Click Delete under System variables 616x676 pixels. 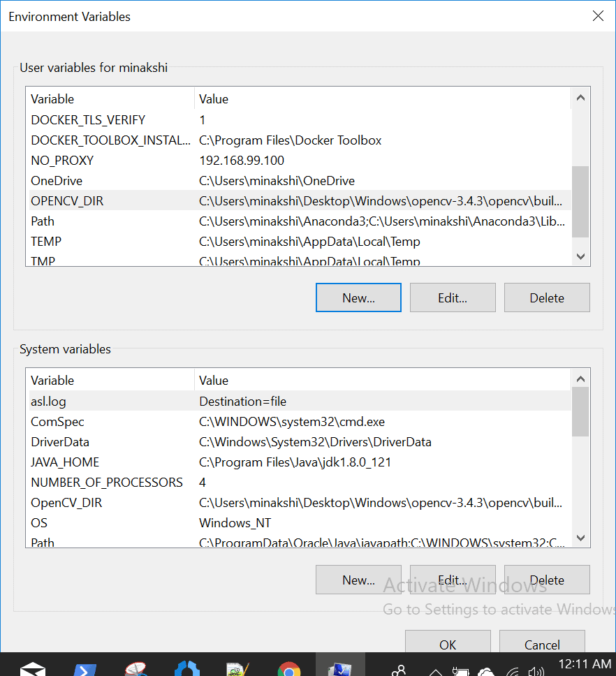(547, 580)
